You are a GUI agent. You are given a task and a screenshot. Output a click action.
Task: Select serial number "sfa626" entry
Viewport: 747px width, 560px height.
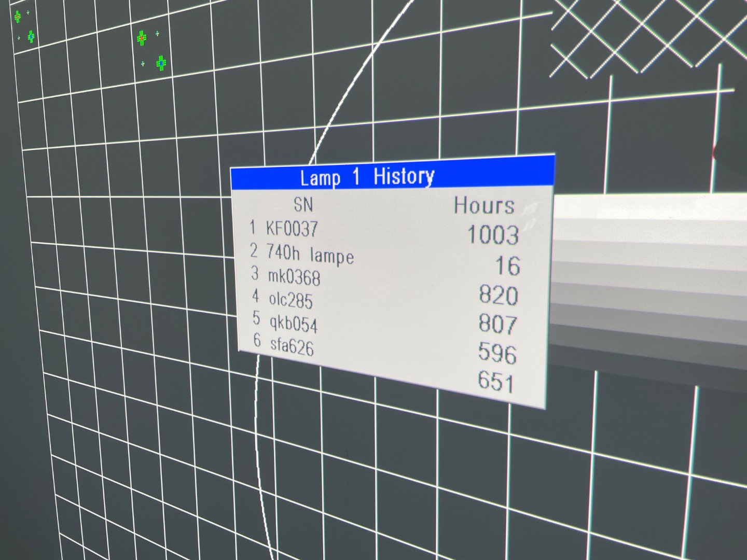[292, 345]
